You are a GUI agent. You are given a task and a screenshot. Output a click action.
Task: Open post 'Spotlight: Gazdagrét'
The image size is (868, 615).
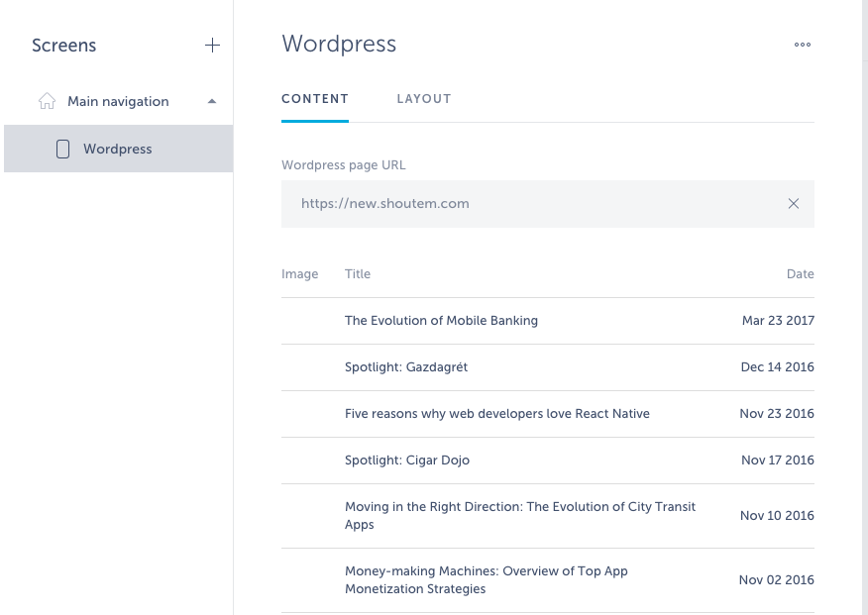[406, 367]
